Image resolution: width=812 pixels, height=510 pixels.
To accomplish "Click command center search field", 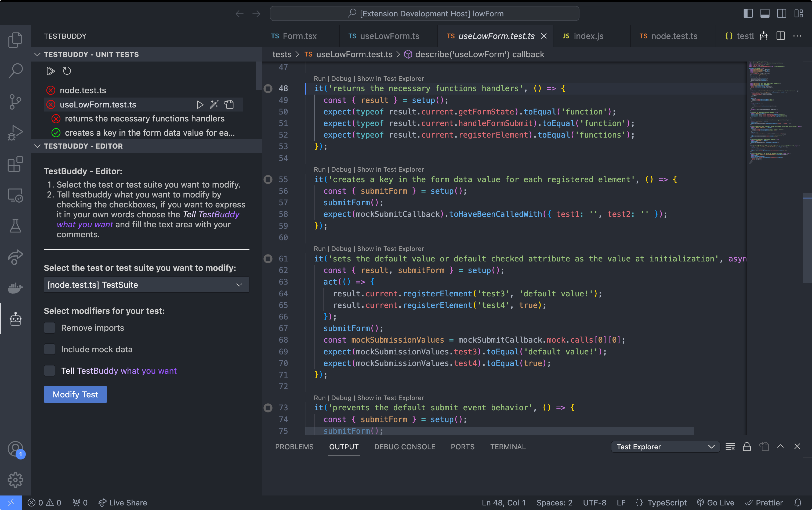I will tap(424, 14).
